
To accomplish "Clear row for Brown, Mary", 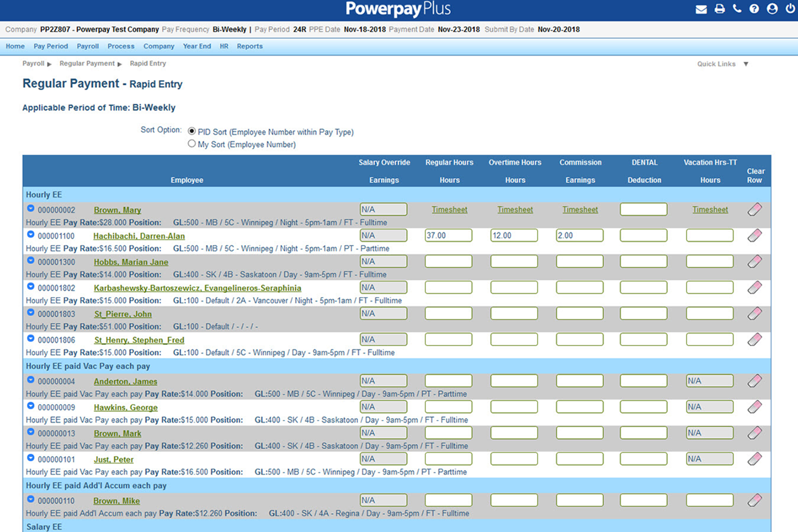I will (x=754, y=210).
